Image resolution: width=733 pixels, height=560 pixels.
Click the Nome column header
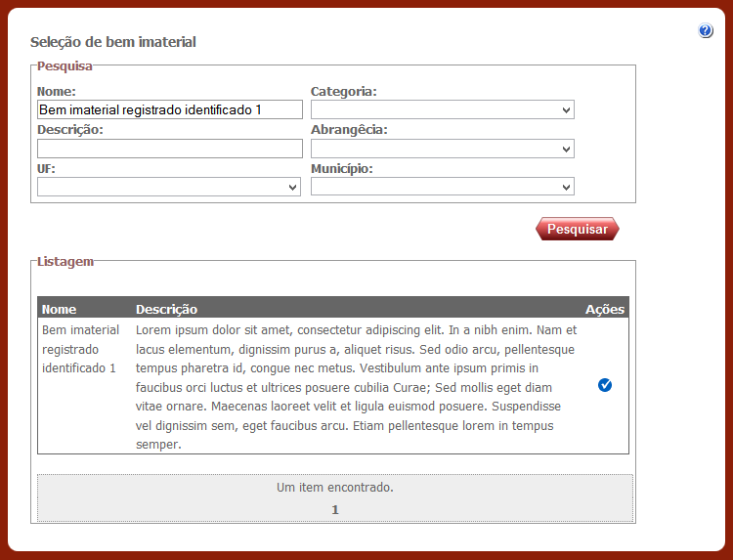pos(59,309)
